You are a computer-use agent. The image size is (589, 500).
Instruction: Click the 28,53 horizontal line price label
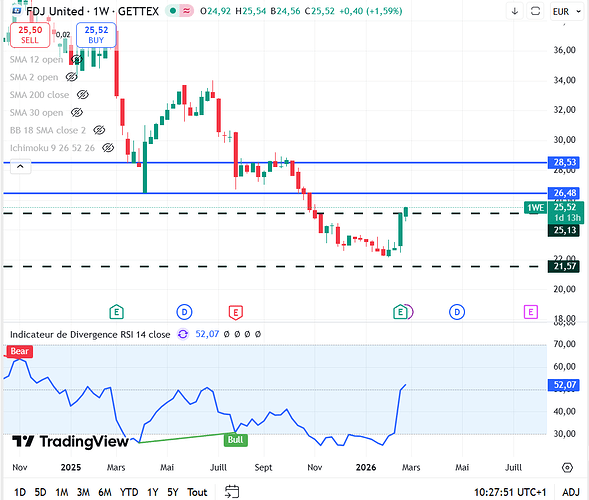564,162
